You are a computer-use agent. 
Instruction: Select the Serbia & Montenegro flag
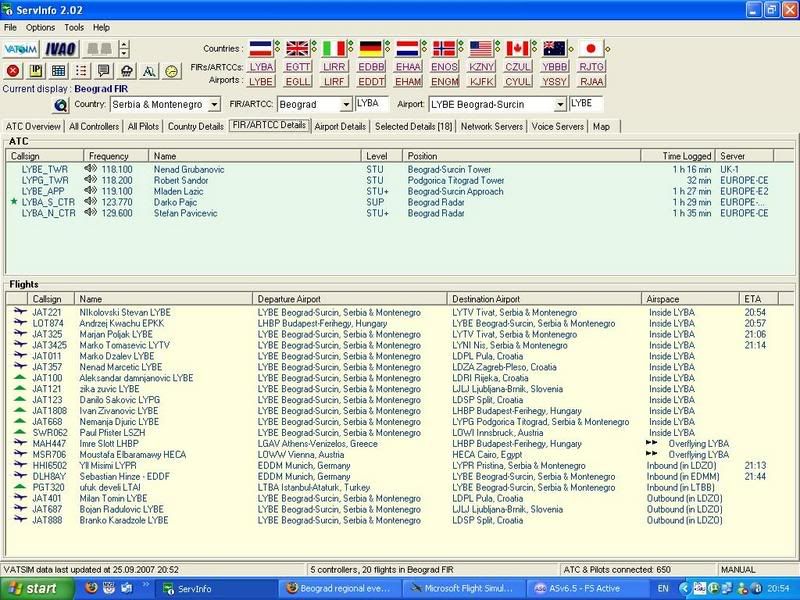[261, 48]
